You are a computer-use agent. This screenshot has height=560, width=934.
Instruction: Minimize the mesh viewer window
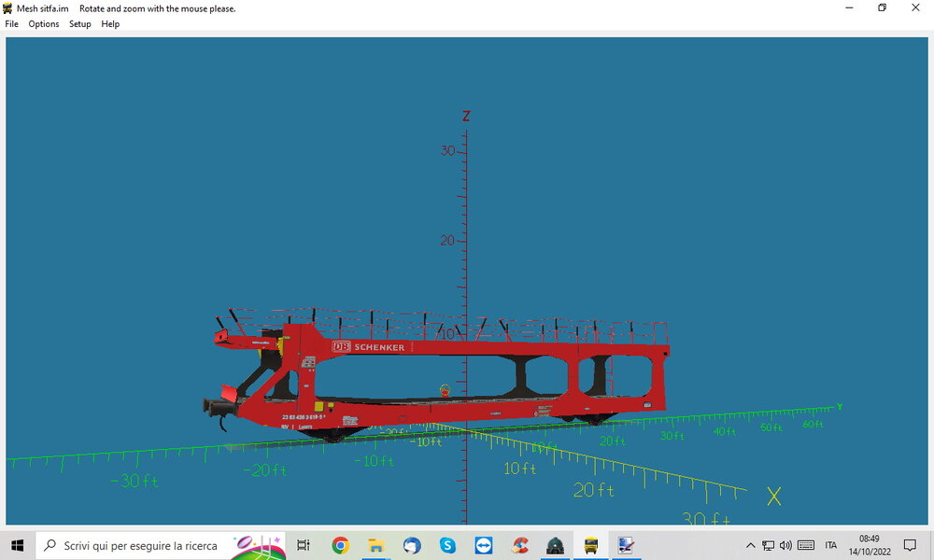[x=849, y=7]
